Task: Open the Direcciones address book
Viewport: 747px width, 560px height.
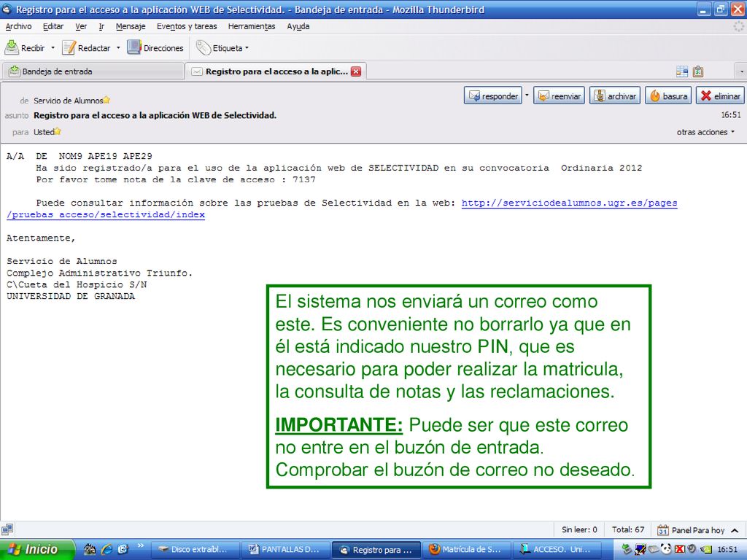Action: pos(155,47)
